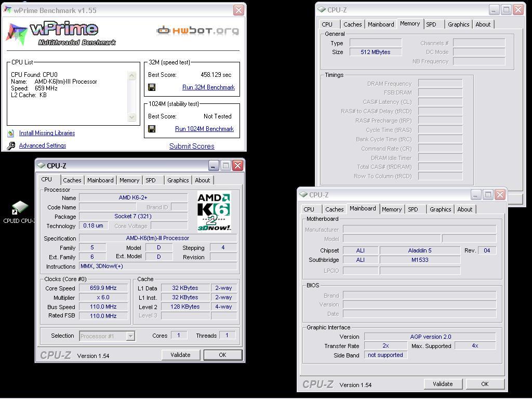Image resolution: width=532 pixels, height=399 pixels.
Task: Click the Name field showing AMD K6-2+
Action: [x=133, y=197]
